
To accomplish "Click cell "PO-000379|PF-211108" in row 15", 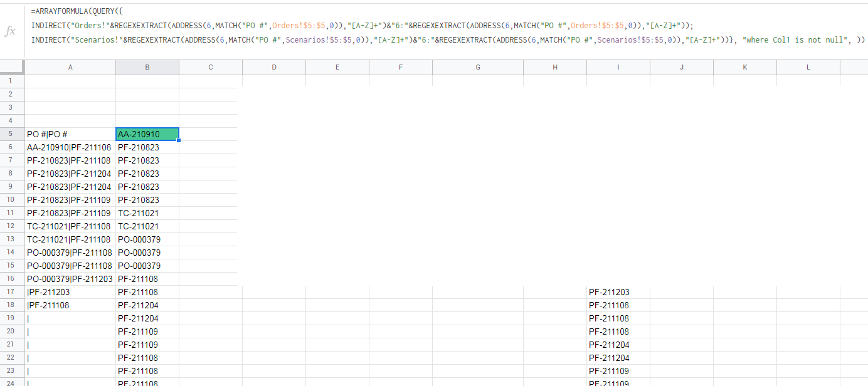I will point(70,266).
